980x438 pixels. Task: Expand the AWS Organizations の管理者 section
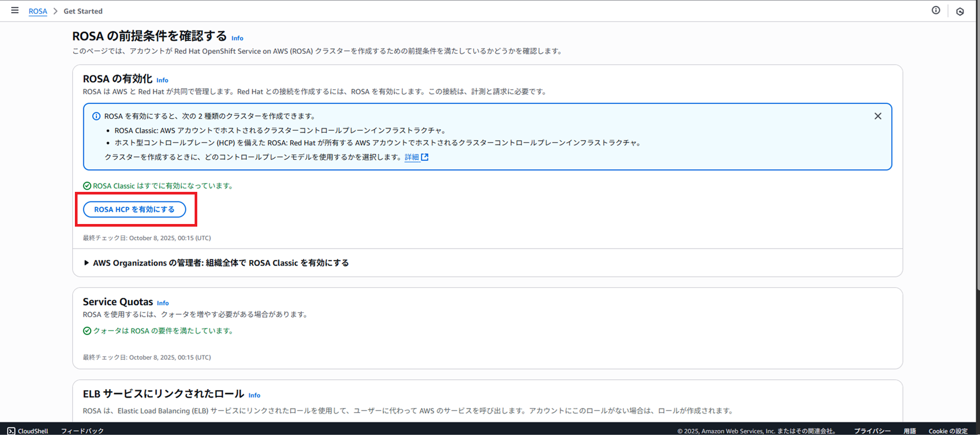tap(87, 262)
